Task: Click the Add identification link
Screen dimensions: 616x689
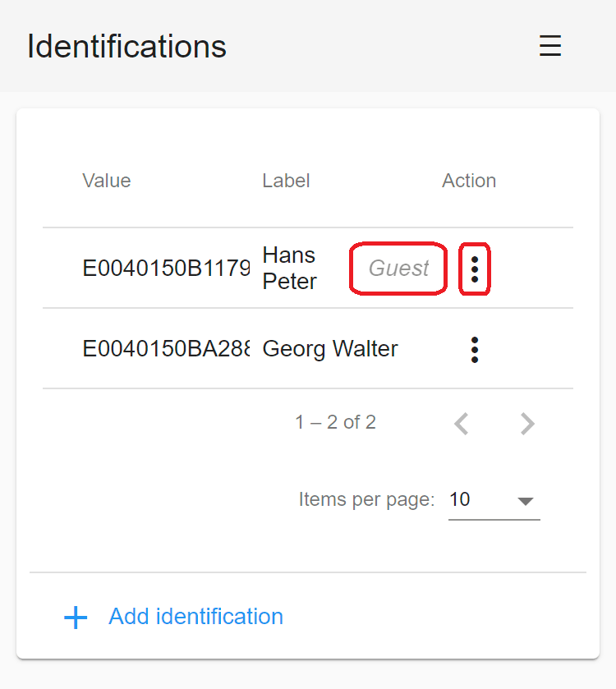Action: pyautogui.click(x=196, y=617)
